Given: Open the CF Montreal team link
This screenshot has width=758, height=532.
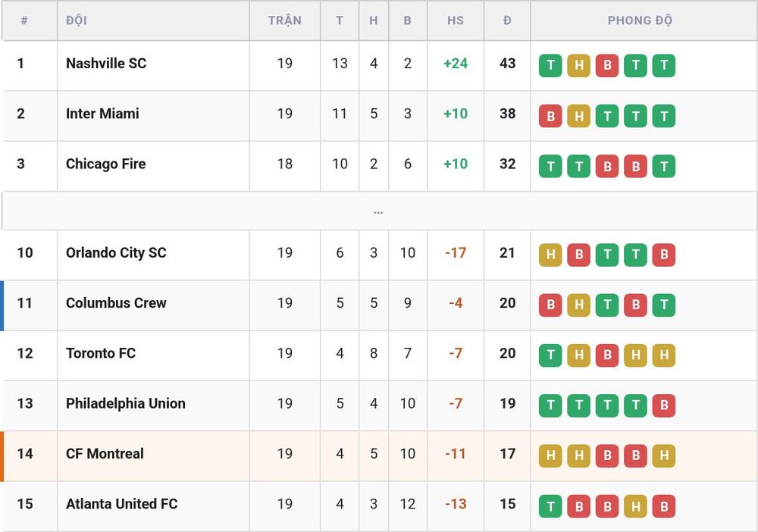Looking at the screenshot, I should coord(105,454).
